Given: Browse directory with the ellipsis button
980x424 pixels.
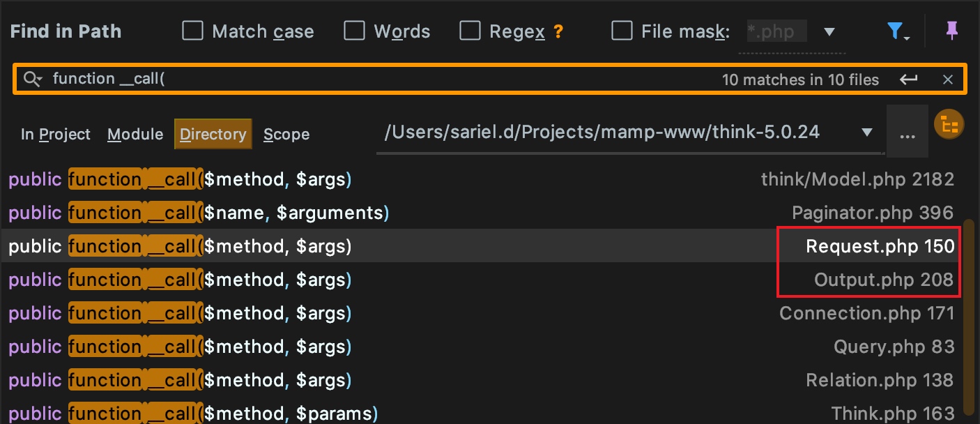Looking at the screenshot, I should (x=907, y=132).
